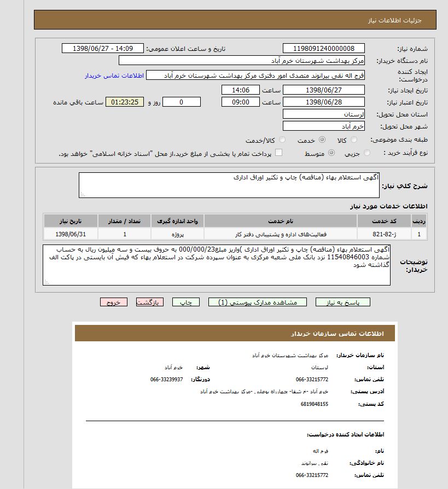Select the کالا radio button
The image size is (448, 489).
tap(351, 141)
